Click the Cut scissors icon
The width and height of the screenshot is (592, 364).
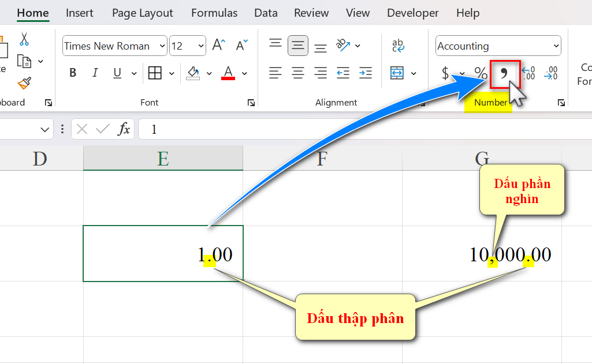coord(24,39)
